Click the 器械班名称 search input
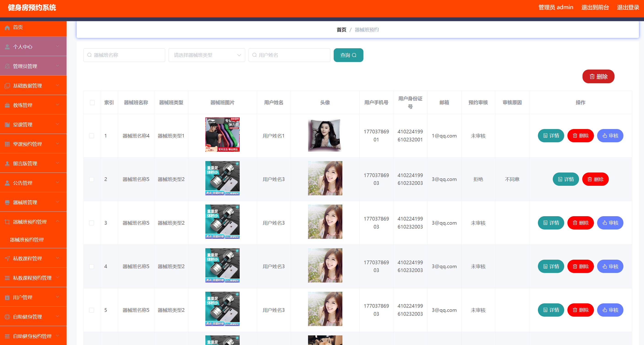The height and width of the screenshot is (345, 644). tap(124, 55)
